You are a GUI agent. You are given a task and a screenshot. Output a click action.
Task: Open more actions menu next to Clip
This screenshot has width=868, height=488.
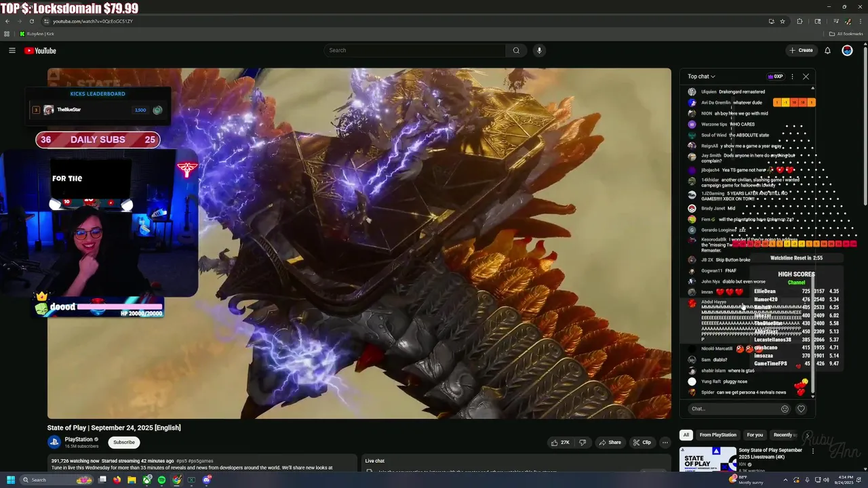665,443
